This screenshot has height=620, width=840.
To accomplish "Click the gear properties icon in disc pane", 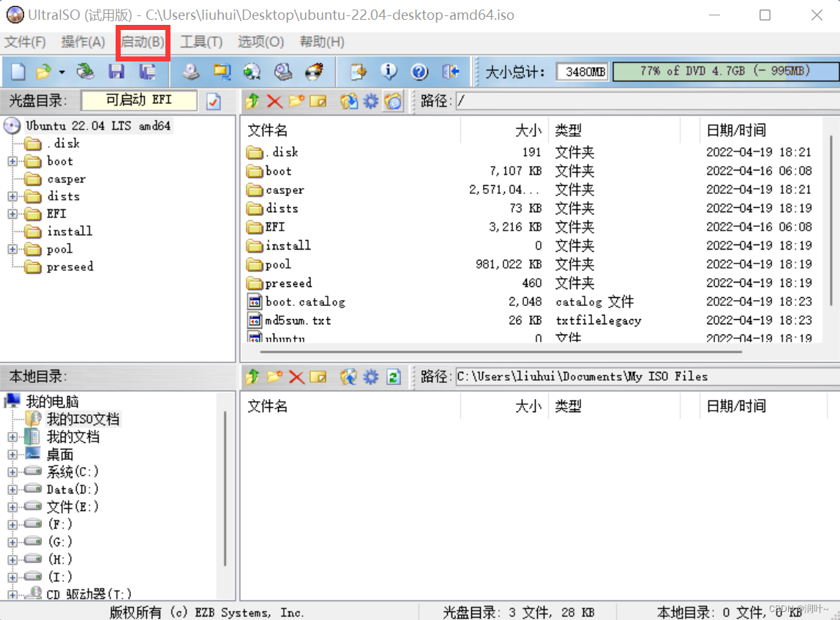I will (x=371, y=101).
